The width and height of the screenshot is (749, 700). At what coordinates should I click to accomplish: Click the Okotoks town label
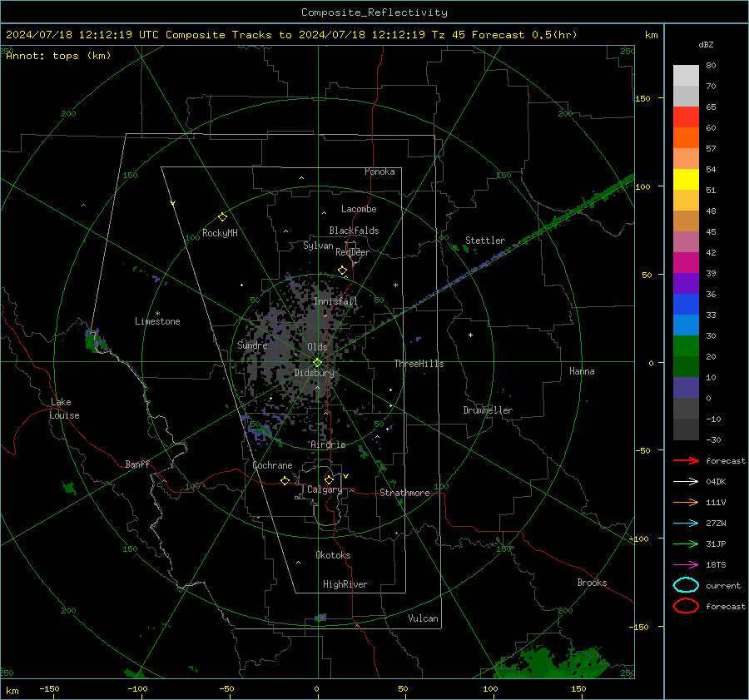point(333,555)
